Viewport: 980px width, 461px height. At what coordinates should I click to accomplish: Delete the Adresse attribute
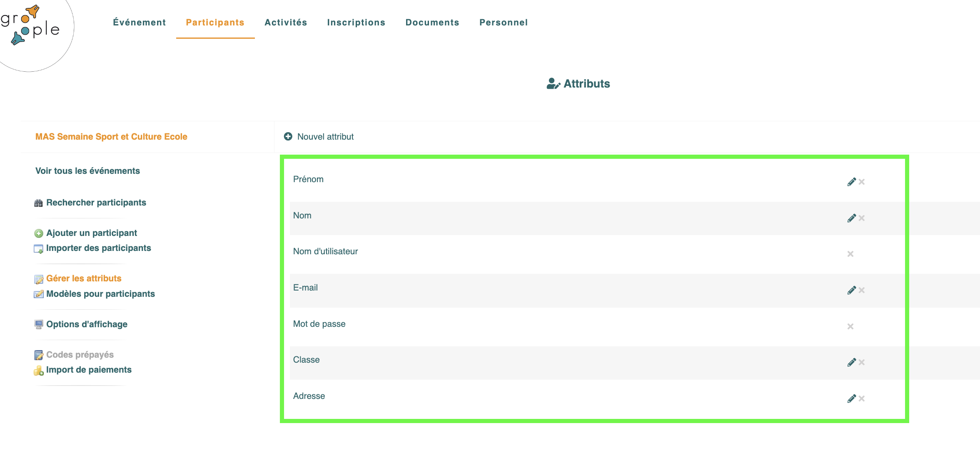(x=862, y=398)
